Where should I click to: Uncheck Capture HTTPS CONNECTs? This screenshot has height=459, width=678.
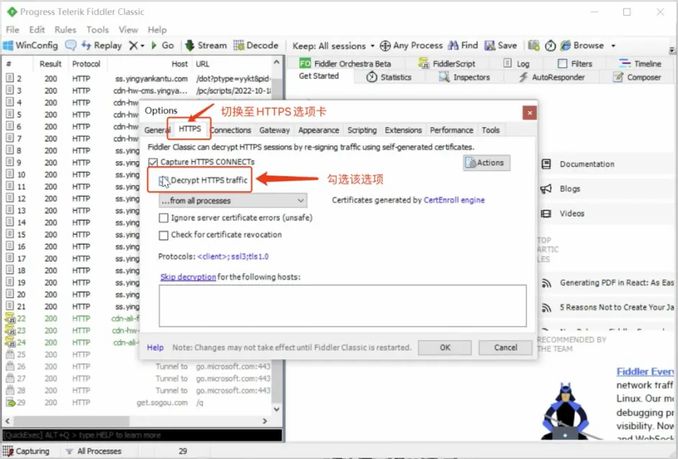click(153, 162)
